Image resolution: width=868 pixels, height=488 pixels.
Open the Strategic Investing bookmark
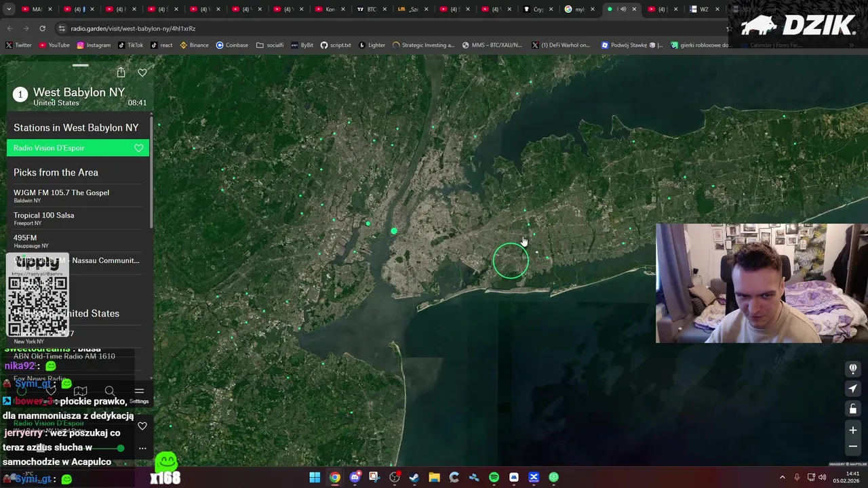click(423, 45)
